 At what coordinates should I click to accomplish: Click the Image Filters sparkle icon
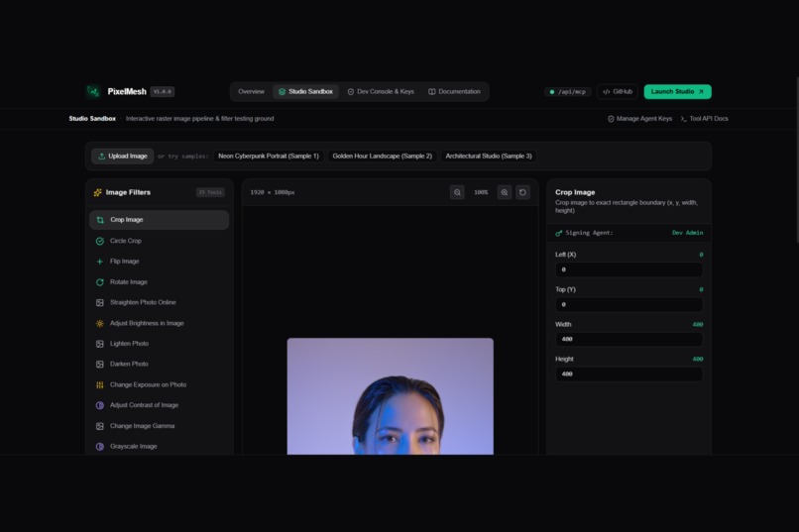coord(98,192)
